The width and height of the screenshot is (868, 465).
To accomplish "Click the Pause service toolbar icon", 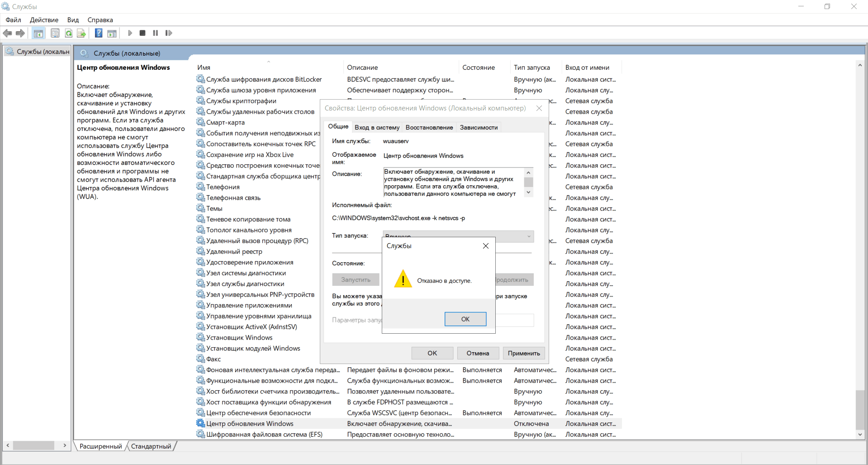I will [x=156, y=33].
